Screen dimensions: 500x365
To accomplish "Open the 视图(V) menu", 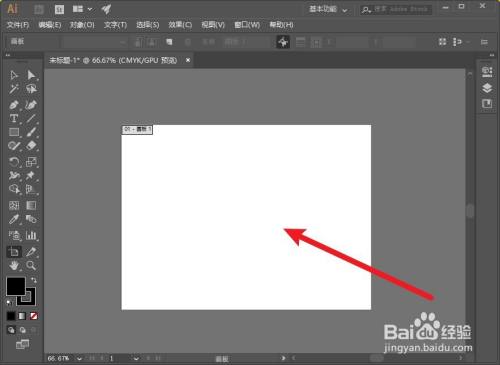I will 213,25.
